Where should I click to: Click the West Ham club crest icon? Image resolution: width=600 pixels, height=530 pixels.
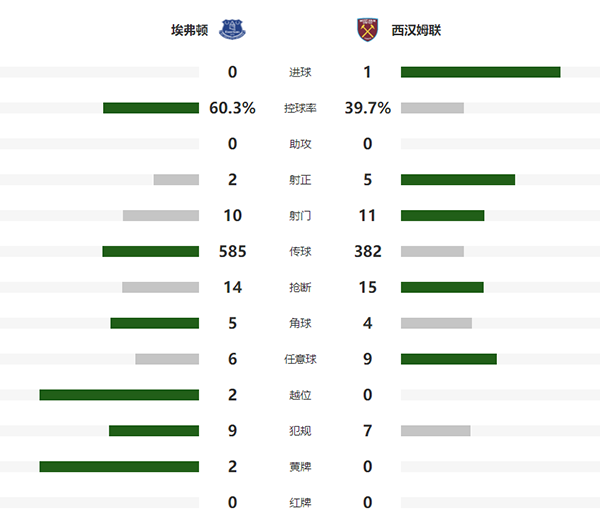[x=369, y=30]
